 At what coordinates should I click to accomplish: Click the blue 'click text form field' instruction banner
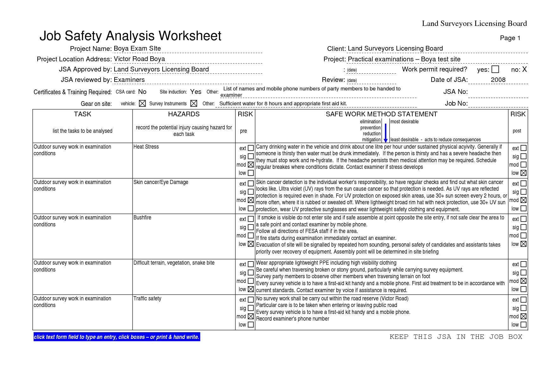point(116,337)
